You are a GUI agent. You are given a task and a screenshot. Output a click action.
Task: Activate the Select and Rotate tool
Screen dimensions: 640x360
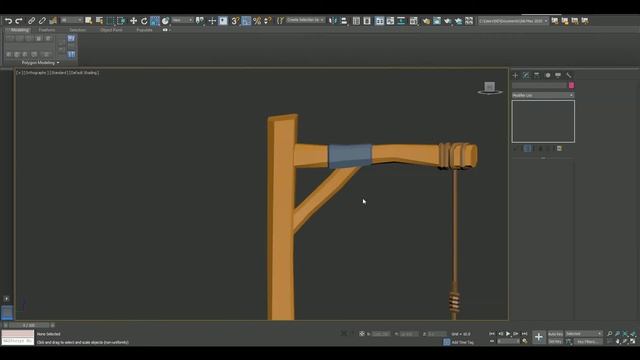(144, 20)
